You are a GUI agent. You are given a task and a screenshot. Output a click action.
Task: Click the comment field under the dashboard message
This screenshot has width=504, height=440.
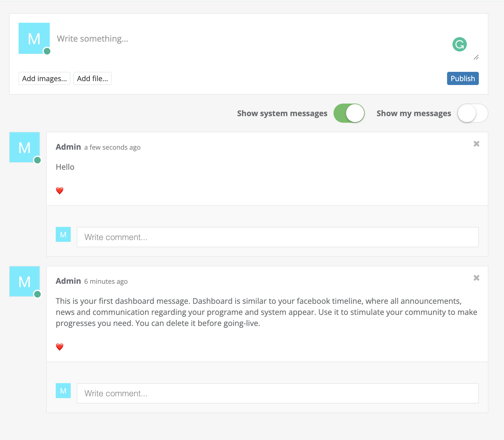pyautogui.click(x=277, y=393)
